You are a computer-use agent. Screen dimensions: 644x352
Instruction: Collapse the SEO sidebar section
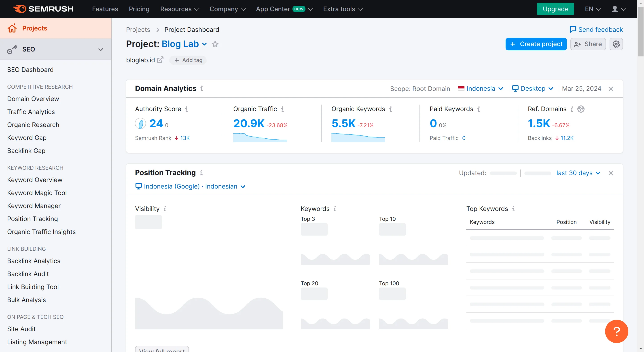[100, 49]
